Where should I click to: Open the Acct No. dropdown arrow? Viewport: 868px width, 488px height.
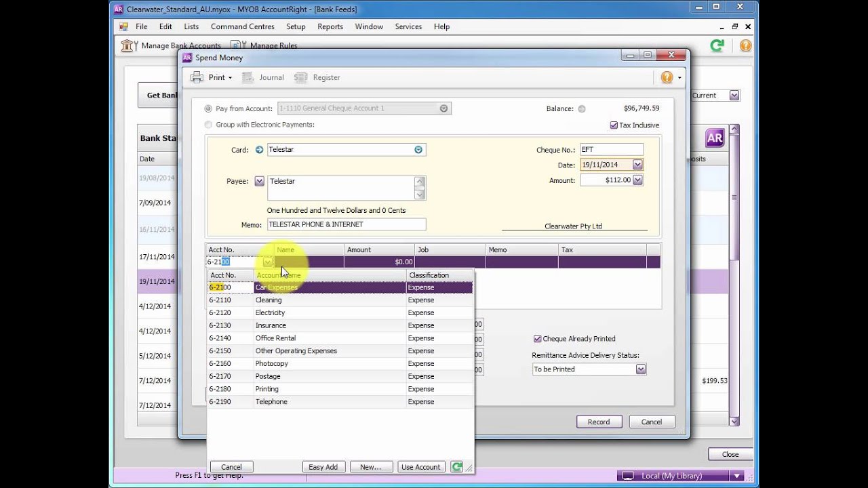click(x=268, y=262)
